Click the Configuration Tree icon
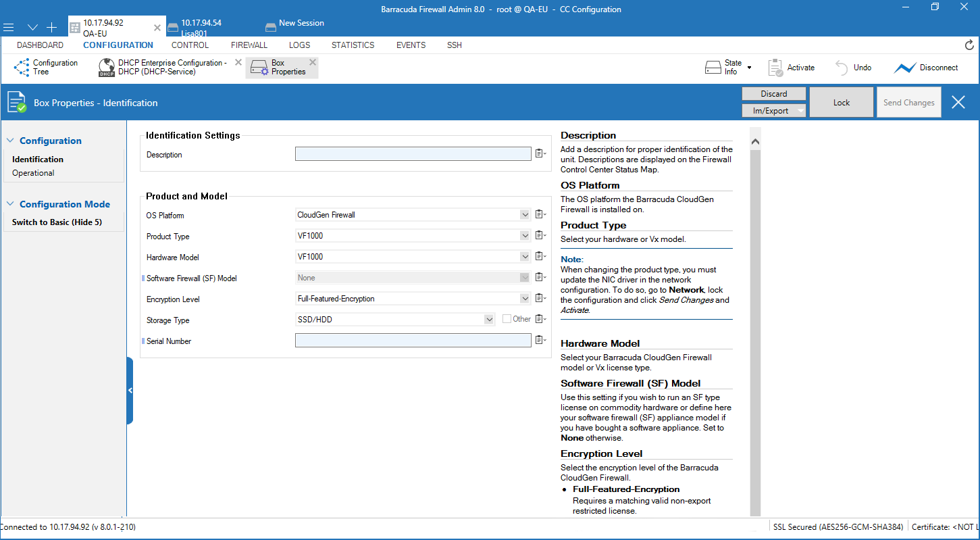Image resolution: width=980 pixels, height=540 pixels. tap(22, 68)
